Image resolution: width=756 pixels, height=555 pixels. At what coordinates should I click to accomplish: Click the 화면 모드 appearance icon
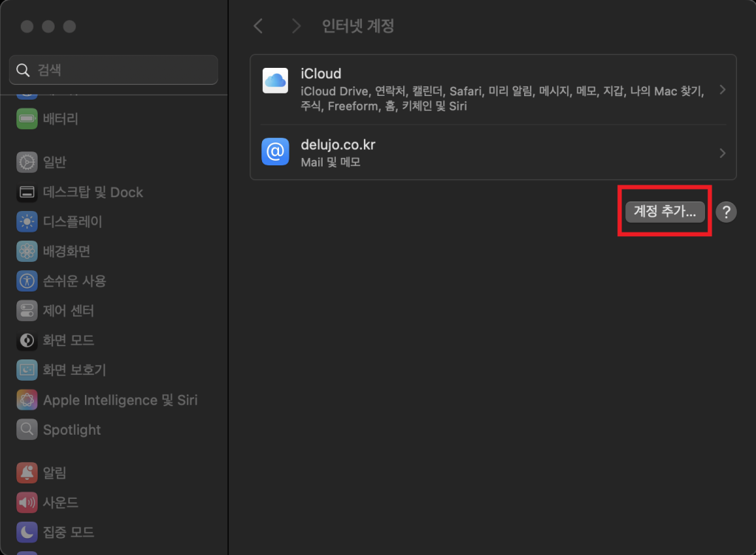tap(27, 341)
